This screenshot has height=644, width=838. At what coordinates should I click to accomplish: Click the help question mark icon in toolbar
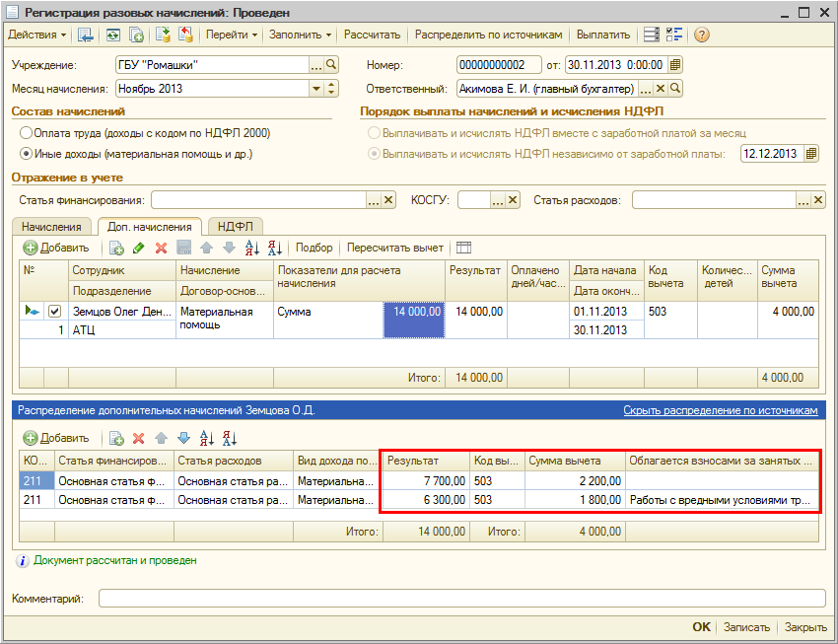(702, 35)
